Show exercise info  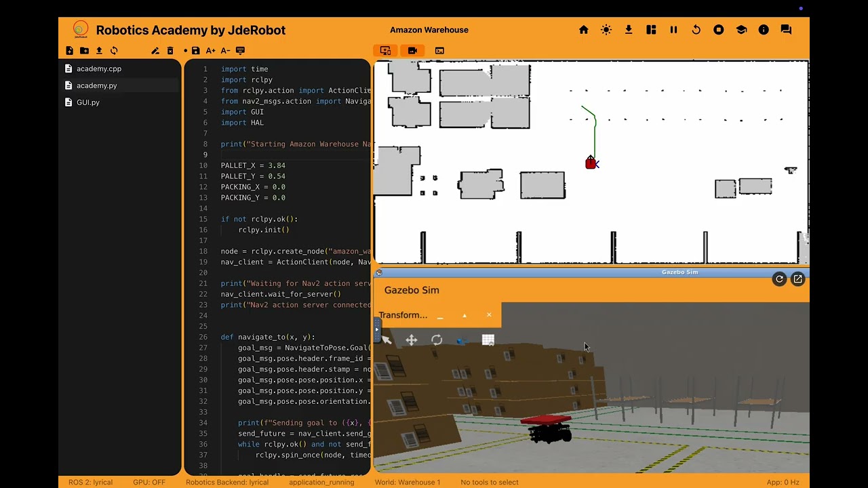click(x=764, y=30)
